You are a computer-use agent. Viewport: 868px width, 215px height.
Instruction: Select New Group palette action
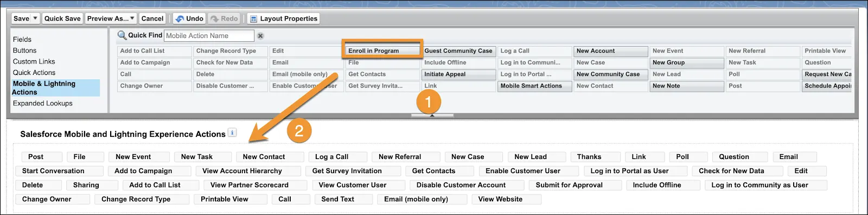[x=687, y=62]
